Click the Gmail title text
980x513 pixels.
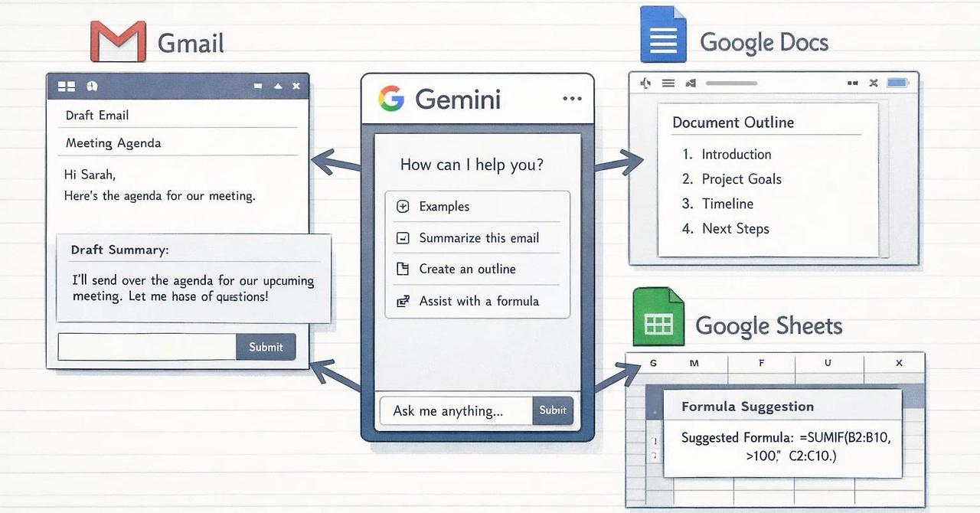click(191, 43)
